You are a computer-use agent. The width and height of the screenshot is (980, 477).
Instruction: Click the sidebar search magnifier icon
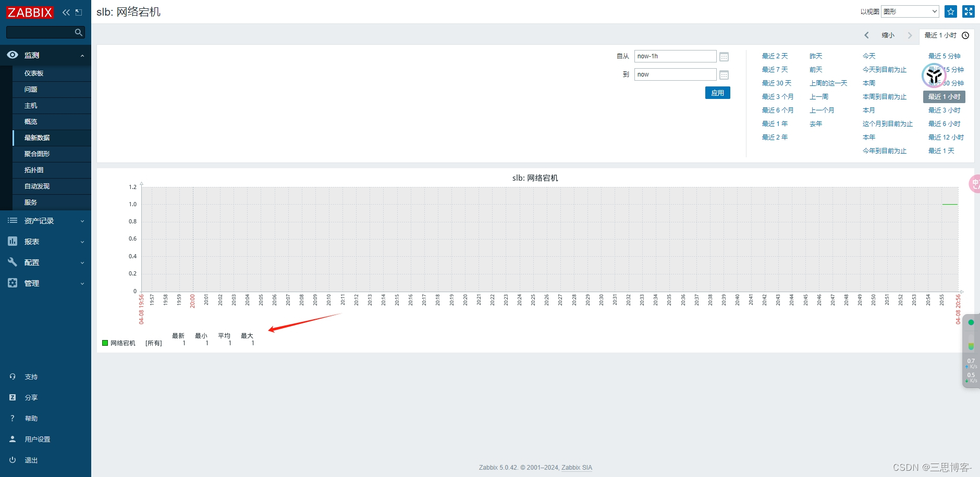79,32
